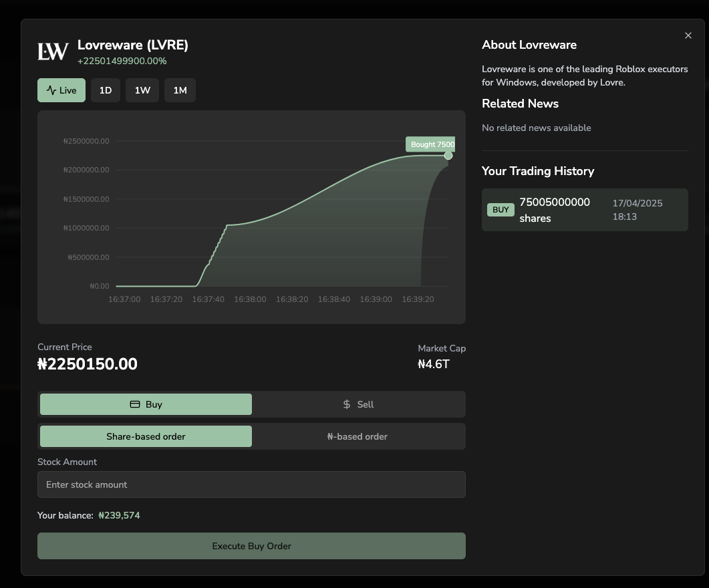Click the 16:38:00 x-axis time label
The height and width of the screenshot is (588, 709).
click(x=250, y=299)
